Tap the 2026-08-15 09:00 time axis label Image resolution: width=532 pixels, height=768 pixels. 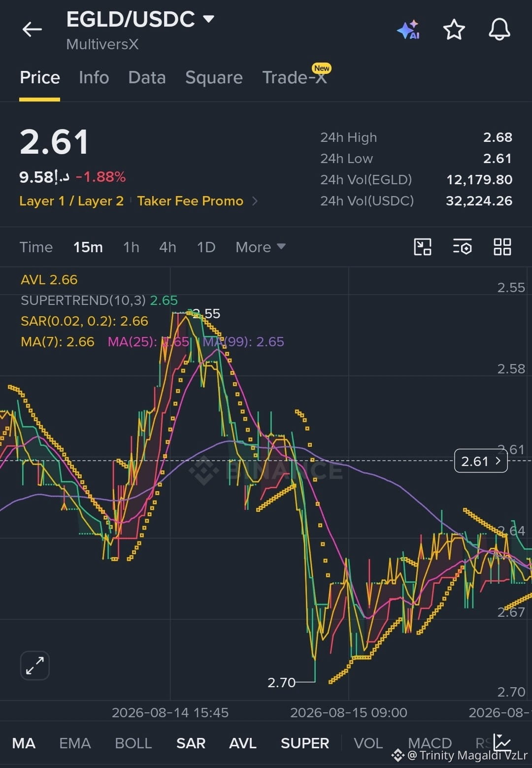[349, 712]
